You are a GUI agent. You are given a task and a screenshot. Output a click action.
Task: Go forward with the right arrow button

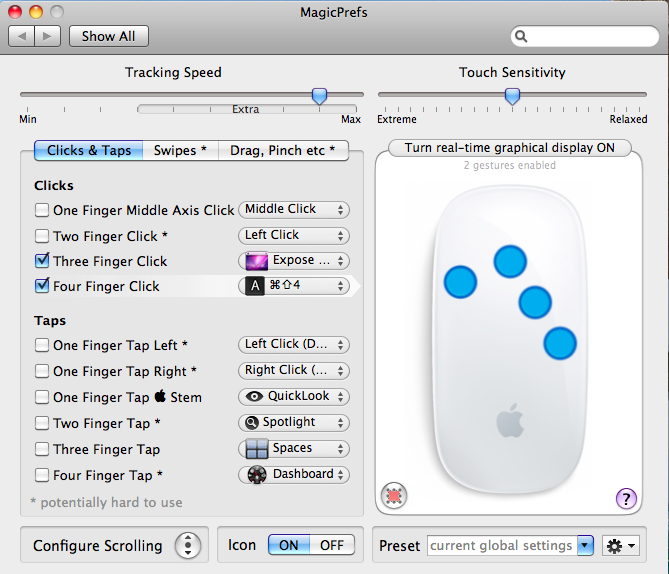pos(47,36)
